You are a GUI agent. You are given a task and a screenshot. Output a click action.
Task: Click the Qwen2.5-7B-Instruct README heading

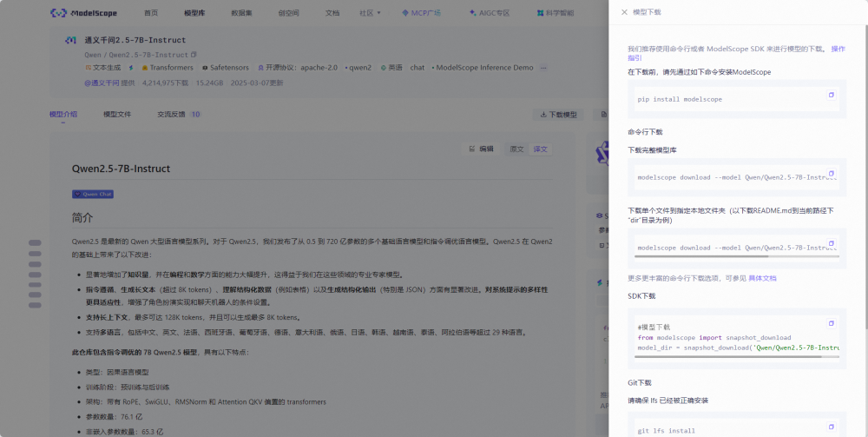121,169
